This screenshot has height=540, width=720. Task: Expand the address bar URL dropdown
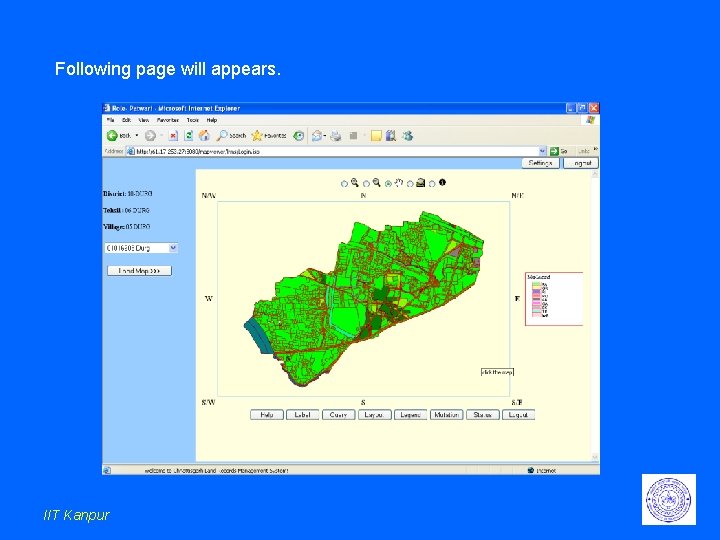542,151
